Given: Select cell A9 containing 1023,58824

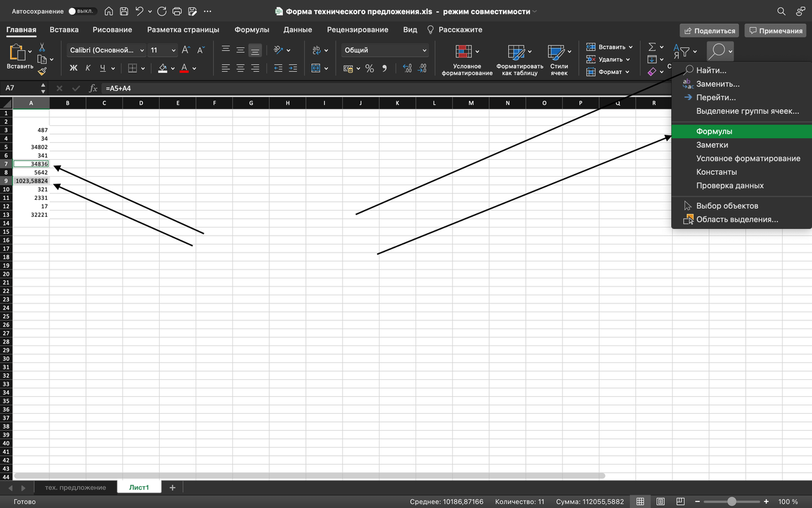Looking at the screenshot, I should (31, 181).
